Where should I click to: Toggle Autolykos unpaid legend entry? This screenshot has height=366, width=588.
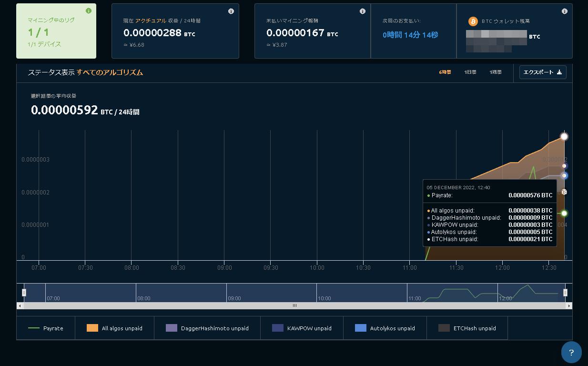pyautogui.click(x=385, y=328)
